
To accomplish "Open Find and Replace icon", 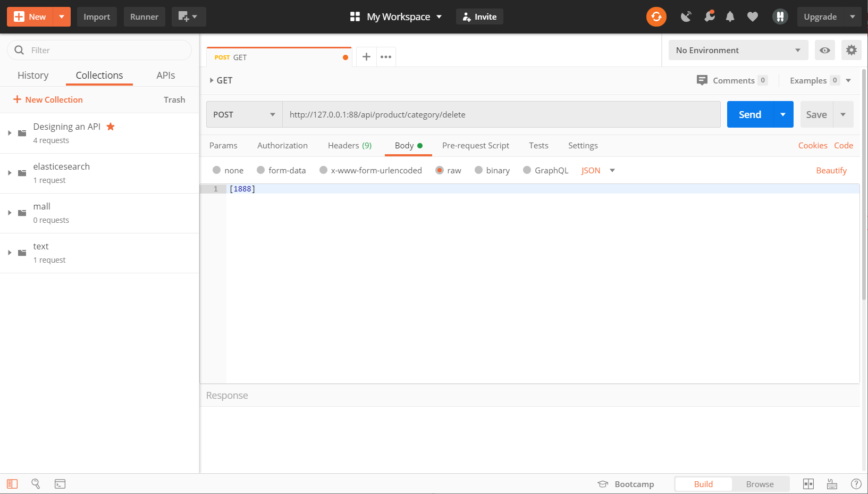I will point(36,484).
